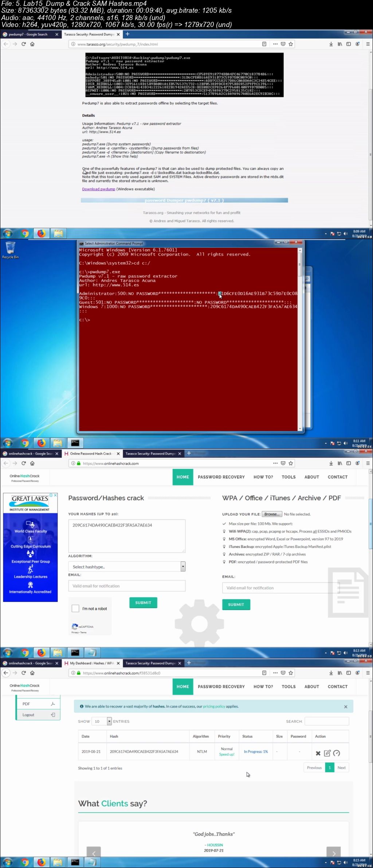Click the 'Speed up!' priority link
Image resolution: width=373 pixels, height=868 pixels.
(x=227, y=755)
